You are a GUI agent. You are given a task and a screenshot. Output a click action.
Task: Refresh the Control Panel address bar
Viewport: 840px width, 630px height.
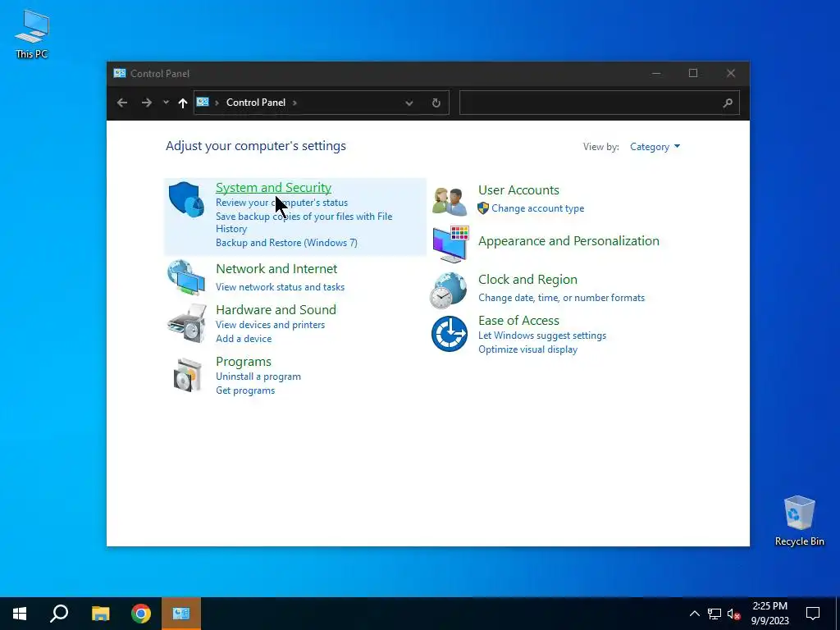point(436,103)
